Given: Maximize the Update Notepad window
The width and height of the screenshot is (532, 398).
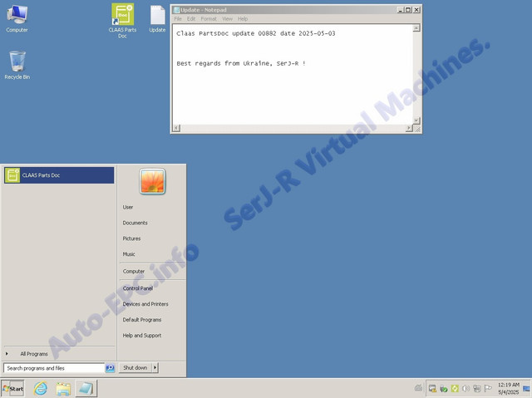Looking at the screenshot, I should (x=408, y=10).
